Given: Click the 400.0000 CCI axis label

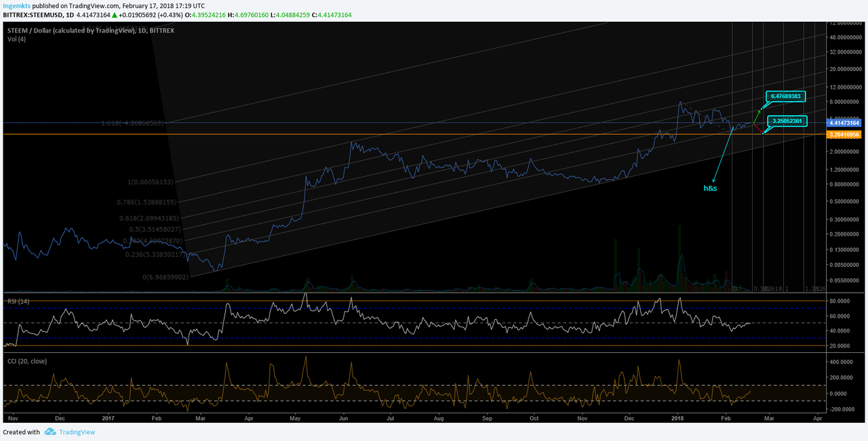Looking at the screenshot, I should (841, 362).
